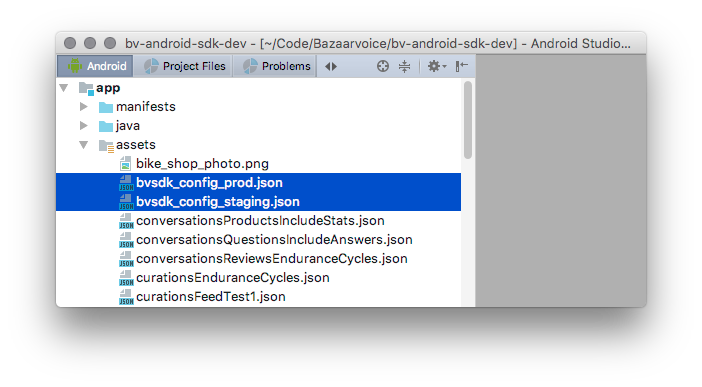Image resolution: width=702 pixels, height=387 pixels.
Task: Click the bike_shop_photo.png image file icon
Action: [126, 164]
